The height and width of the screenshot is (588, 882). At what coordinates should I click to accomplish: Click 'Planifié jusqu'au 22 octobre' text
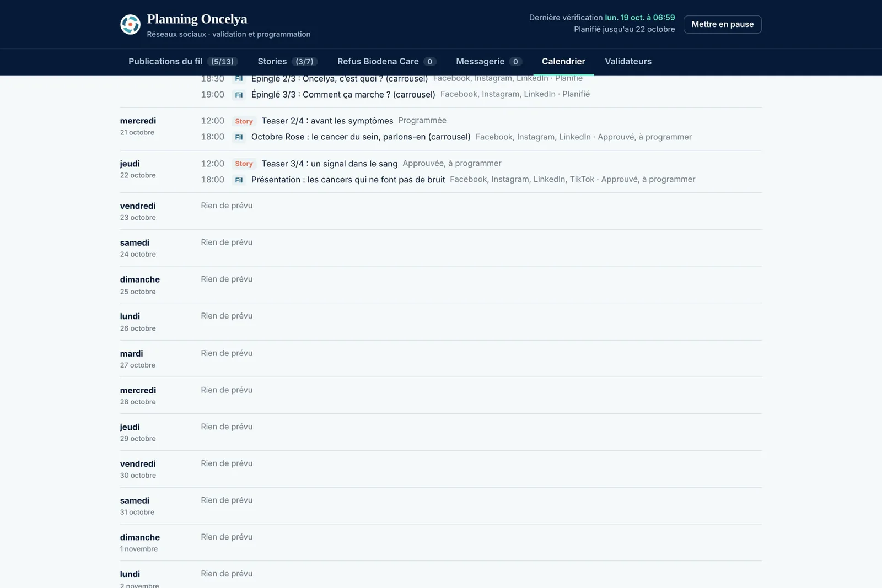[x=624, y=29]
